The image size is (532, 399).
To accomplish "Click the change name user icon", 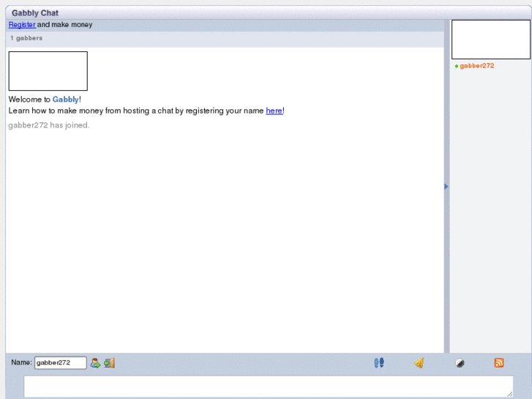I will [95, 363].
